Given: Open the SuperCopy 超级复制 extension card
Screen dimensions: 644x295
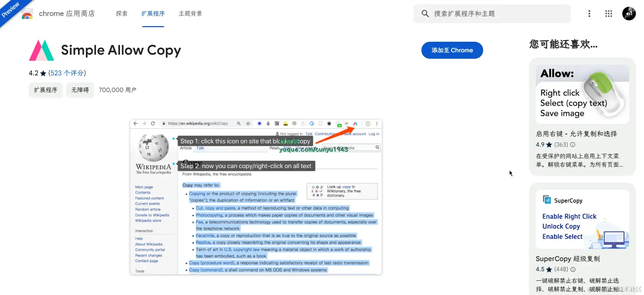Looking at the screenshot, I should [x=582, y=239].
